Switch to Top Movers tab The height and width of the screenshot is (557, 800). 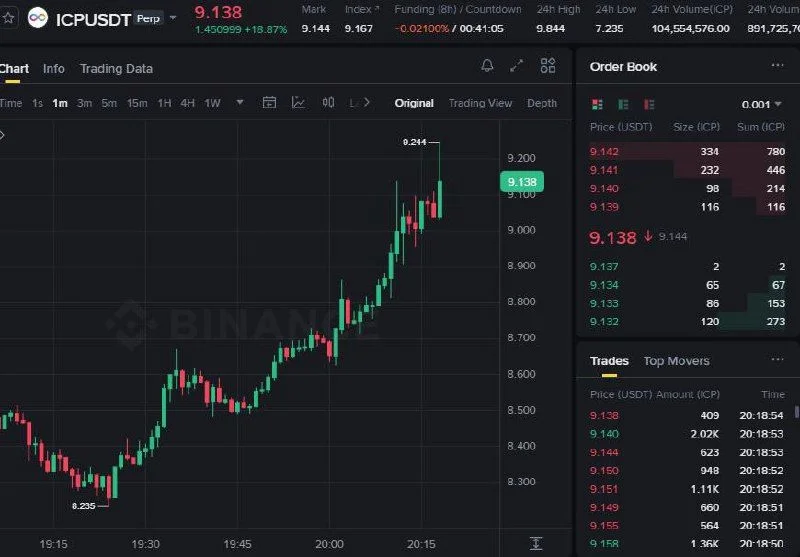[x=677, y=361]
